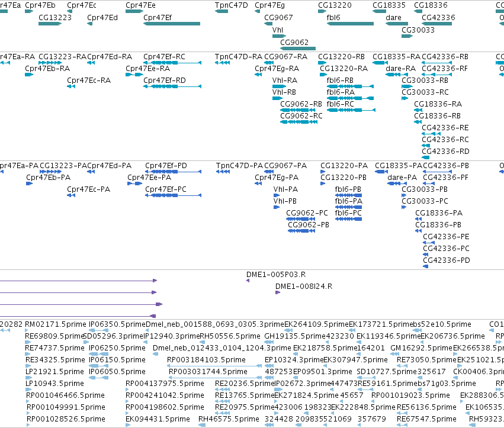Select the CG9062-PC protein label
The width and height of the screenshot is (504, 428).
(307, 213)
